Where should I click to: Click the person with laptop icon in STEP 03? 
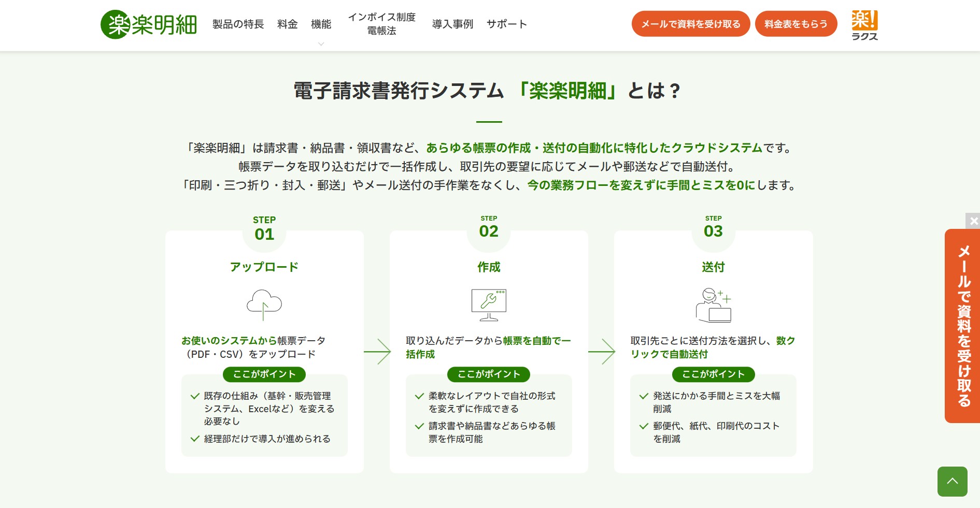[713, 304]
